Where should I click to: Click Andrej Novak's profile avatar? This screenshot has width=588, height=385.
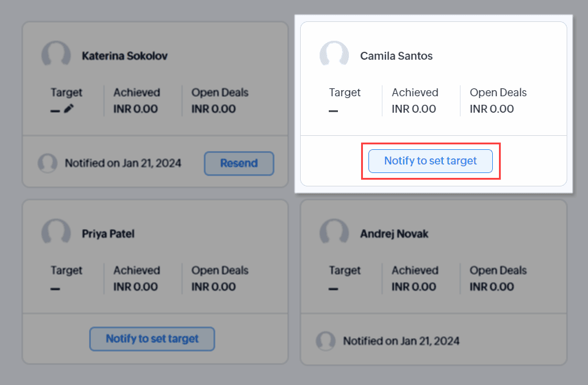(x=334, y=233)
